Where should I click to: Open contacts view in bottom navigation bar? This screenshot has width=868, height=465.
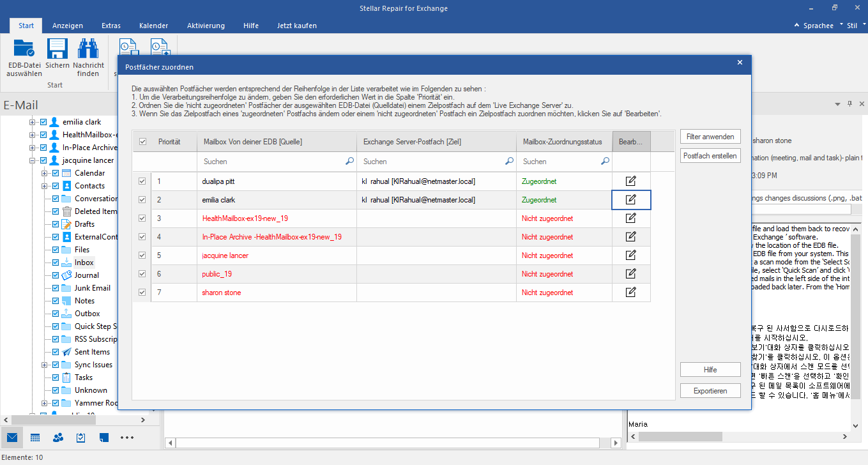coord(58,438)
